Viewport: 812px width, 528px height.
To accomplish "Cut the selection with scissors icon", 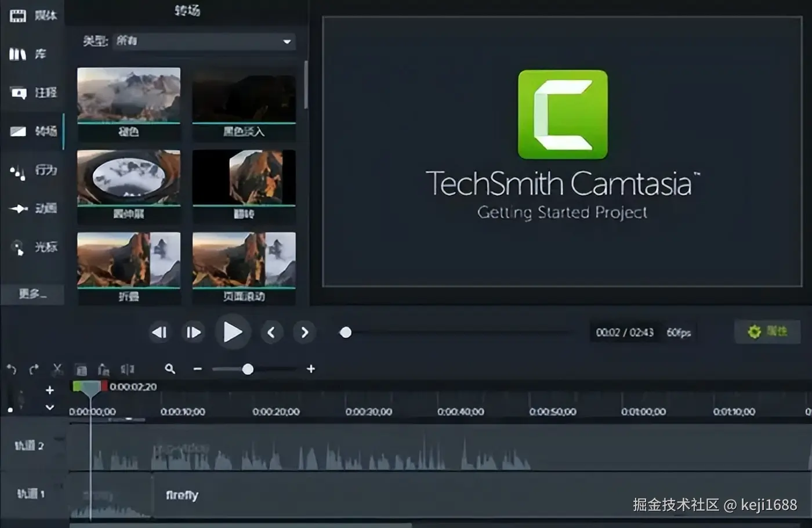I will pos(57,369).
